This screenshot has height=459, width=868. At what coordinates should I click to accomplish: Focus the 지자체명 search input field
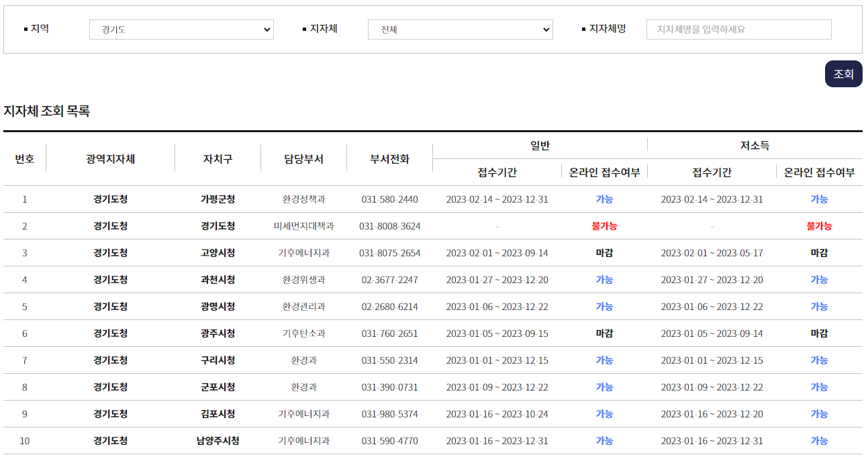[739, 30]
